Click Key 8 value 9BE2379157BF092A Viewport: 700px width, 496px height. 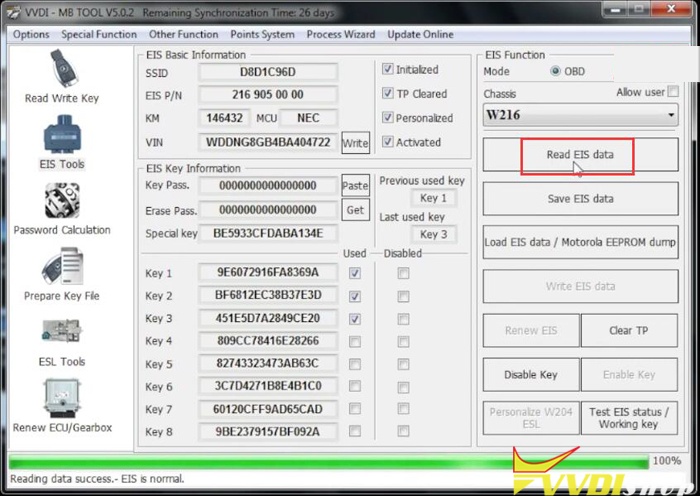coord(268,431)
